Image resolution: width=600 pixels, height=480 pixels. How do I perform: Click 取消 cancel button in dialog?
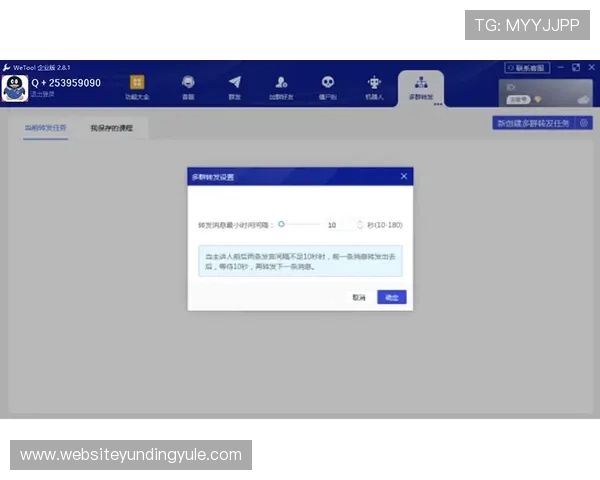click(359, 297)
